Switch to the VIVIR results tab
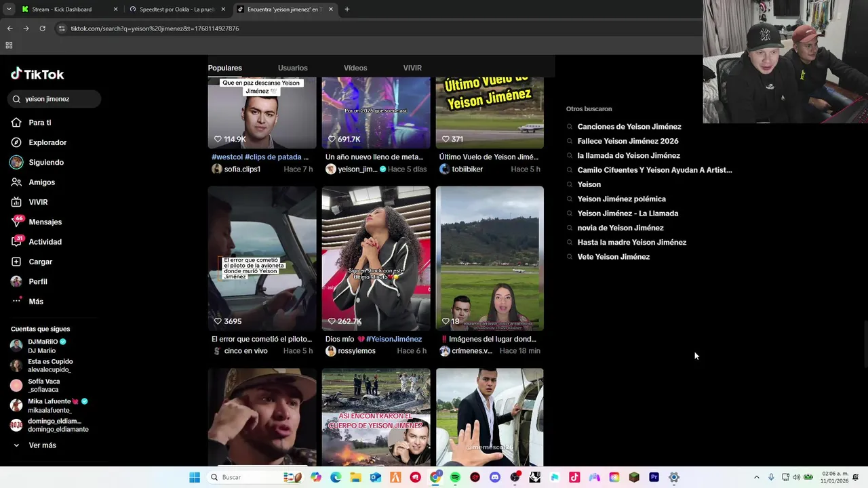Image resolution: width=868 pixels, height=488 pixels. pos(412,68)
